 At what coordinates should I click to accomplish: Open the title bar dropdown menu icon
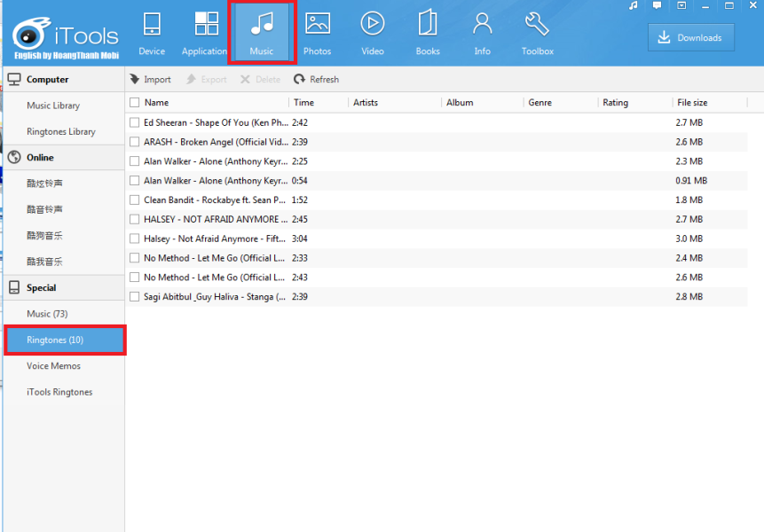681,6
